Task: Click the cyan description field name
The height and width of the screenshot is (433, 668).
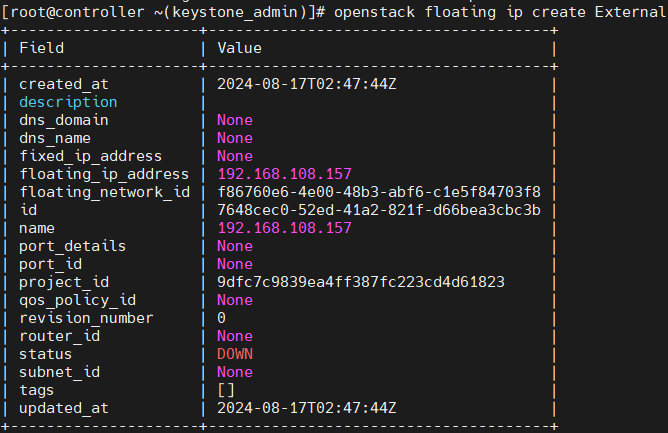Action: pos(68,102)
